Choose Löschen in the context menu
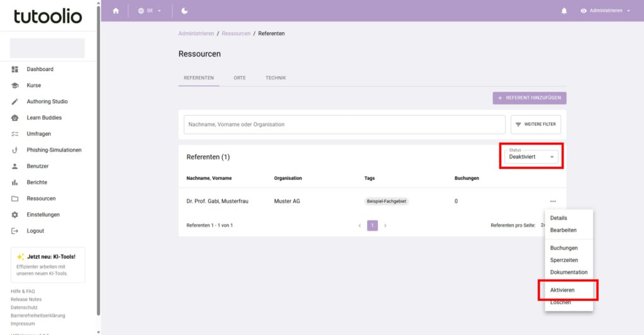This screenshot has height=335, width=644. click(x=569, y=302)
